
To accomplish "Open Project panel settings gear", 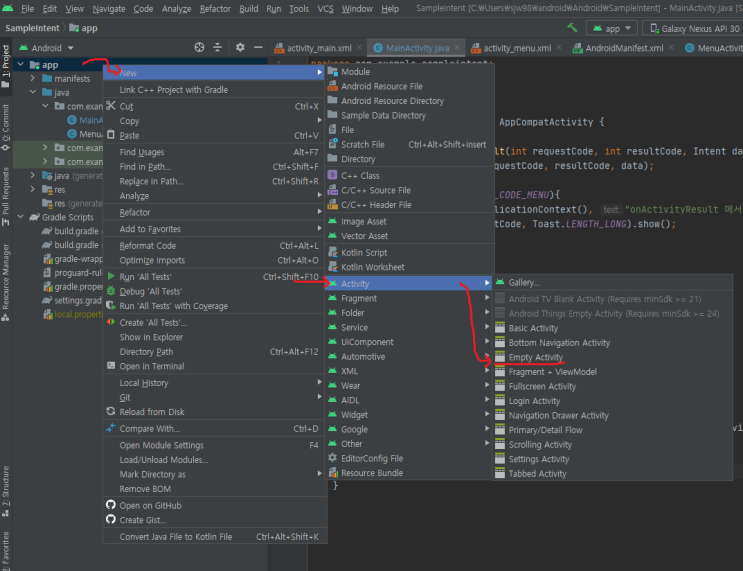I will pos(240,47).
